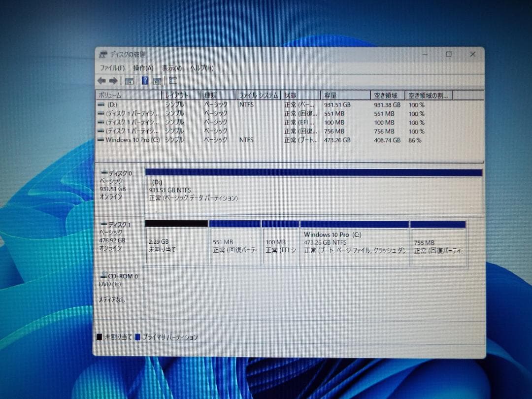The image size is (532, 399).
Task: Open the Properties toolbar icon
Action: [130, 81]
